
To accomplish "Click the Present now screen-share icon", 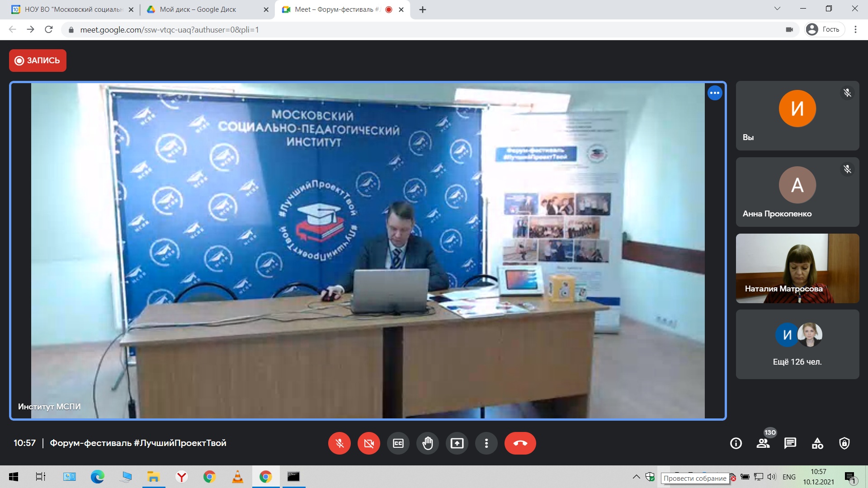I will [x=457, y=443].
